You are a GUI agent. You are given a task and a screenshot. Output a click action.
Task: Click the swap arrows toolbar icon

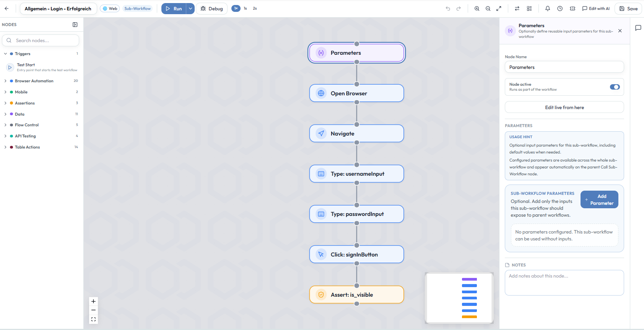(x=517, y=8)
